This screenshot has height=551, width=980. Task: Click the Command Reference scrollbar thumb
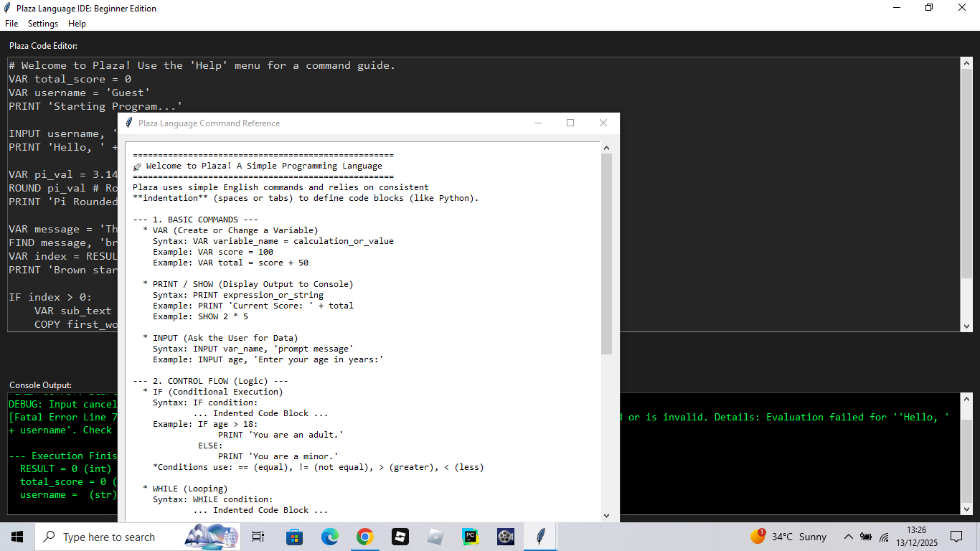(606, 254)
